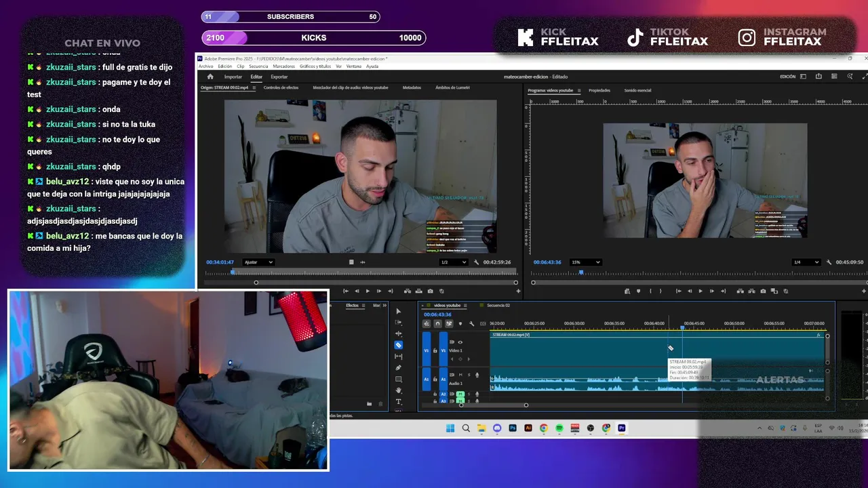Click the Program monitor blue playhead

point(581,272)
